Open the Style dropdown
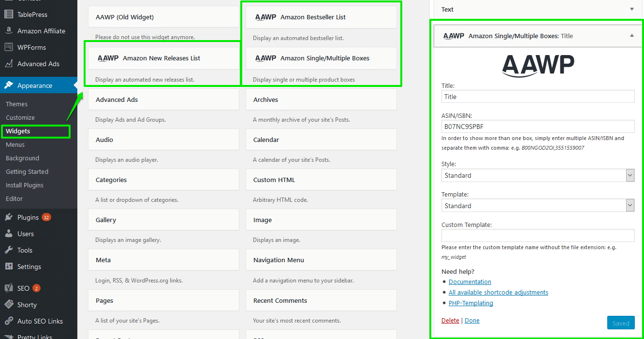The image size is (644, 339). pyautogui.click(x=538, y=175)
